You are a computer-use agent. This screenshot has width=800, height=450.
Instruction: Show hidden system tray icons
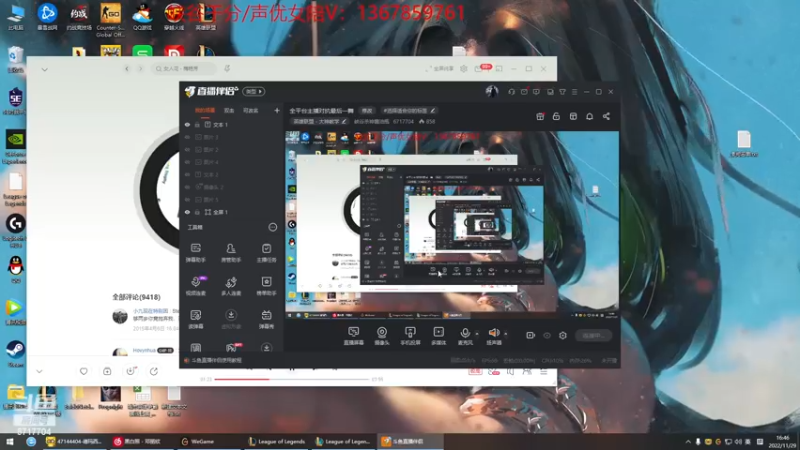pyautogui.click(x=688, y=441)
